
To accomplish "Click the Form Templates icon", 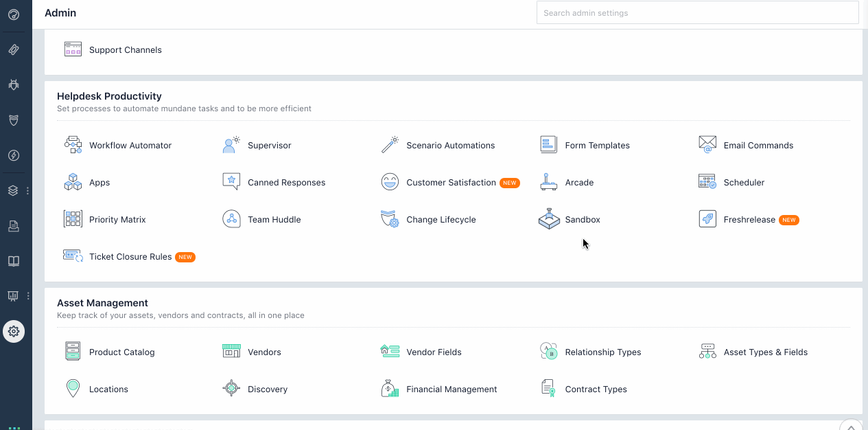I will [548, 145].
